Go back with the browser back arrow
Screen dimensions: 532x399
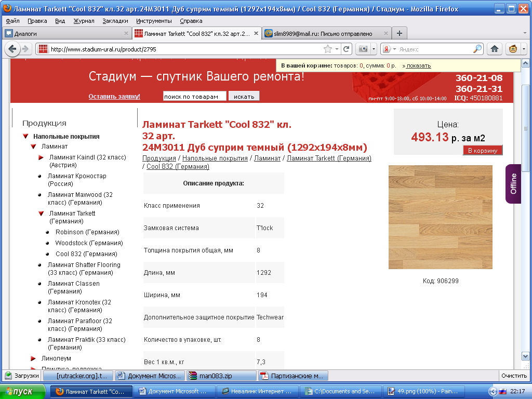(12, 49)
